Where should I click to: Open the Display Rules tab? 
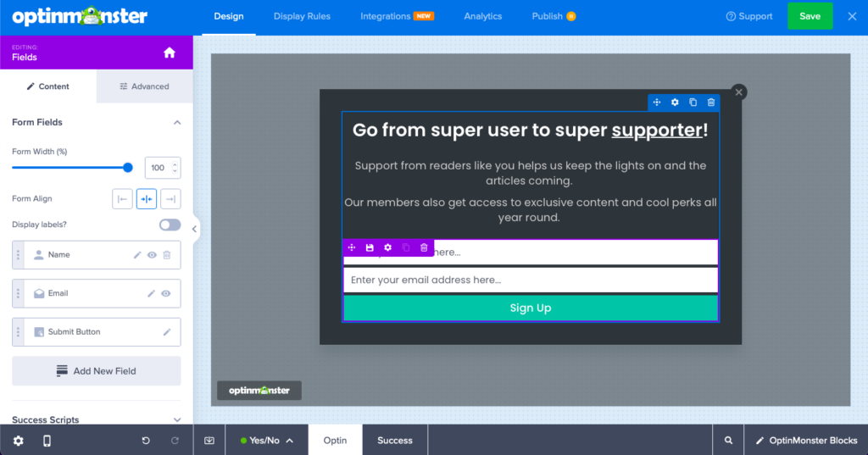click(x=302, y=17)
